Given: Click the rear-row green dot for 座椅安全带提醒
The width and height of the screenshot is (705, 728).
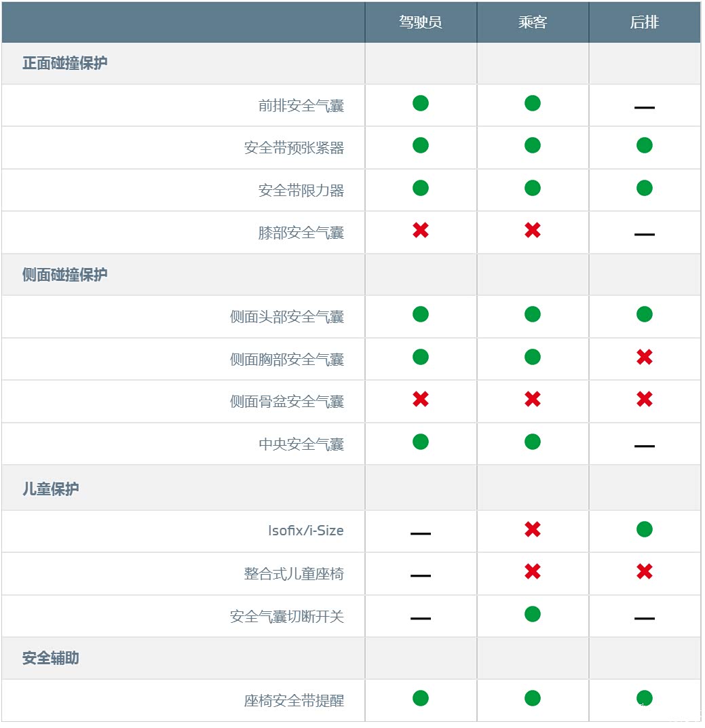Looking at the screenshot, I should pos(645,698).
